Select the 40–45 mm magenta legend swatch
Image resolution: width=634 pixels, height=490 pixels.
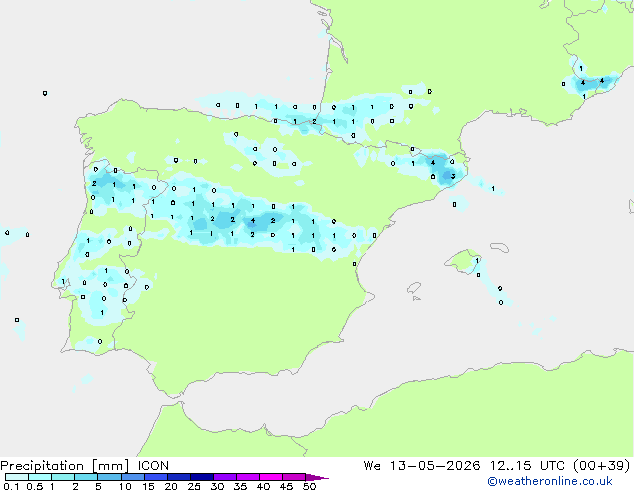271,477
